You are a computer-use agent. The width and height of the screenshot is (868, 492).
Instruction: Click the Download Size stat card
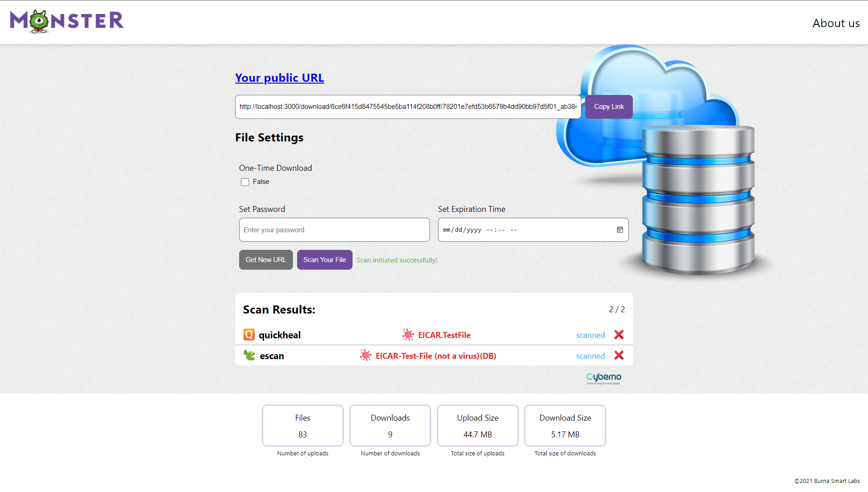point(565,426)
